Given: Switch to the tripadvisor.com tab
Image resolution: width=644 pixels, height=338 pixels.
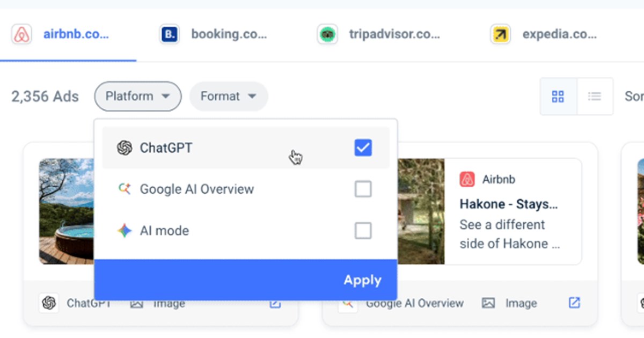Looking at the screenshot, I should tap(379, 35).
